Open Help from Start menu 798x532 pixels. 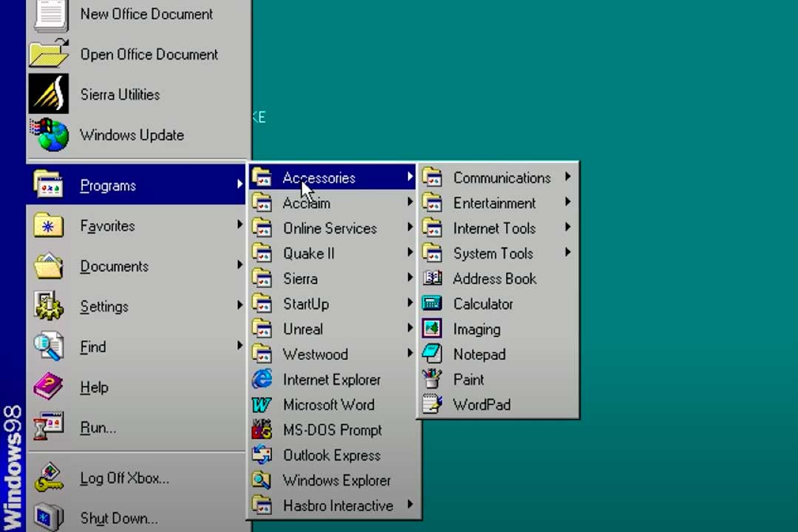[137, 386]
